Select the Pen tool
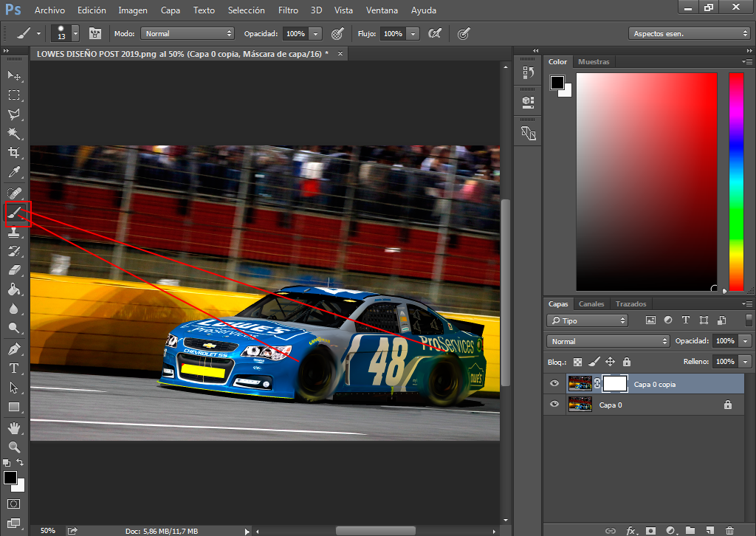 pyautogui.click(x=14, y=348)
